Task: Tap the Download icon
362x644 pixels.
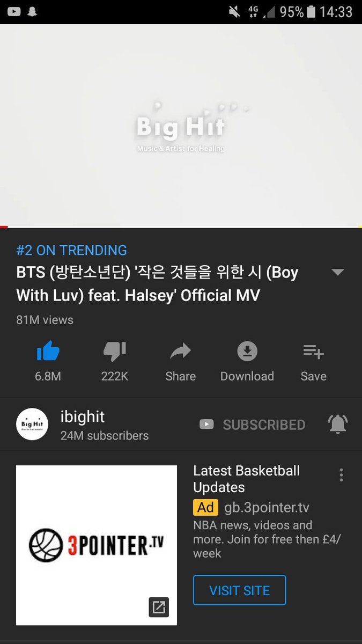Action: pyautogui.click(x=247, y=352)
